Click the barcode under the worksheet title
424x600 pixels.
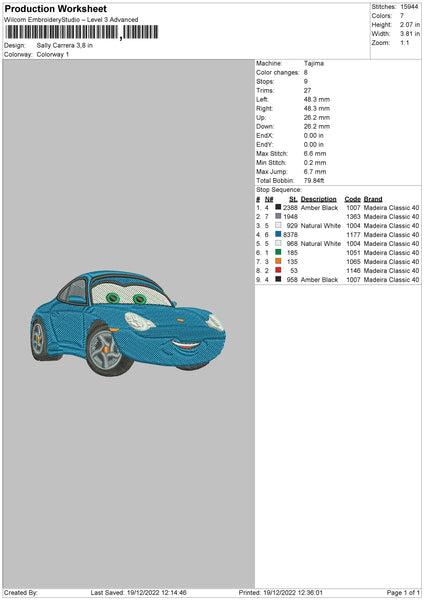point(82,33)
